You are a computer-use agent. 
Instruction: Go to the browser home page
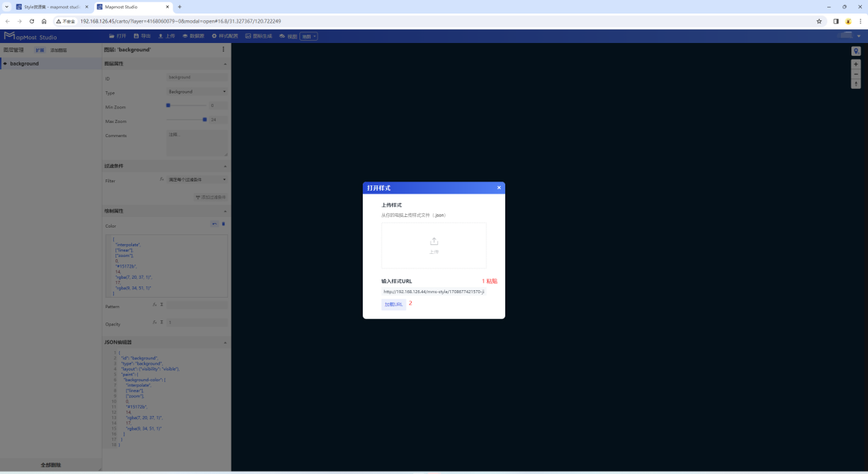pyautogui.click(x=44, y=22)
